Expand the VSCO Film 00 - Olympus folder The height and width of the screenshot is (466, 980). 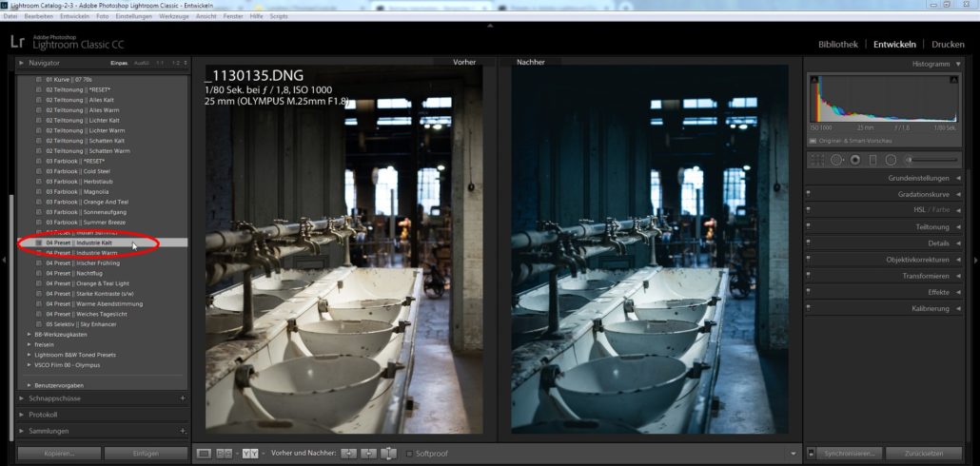click(29, 365)
